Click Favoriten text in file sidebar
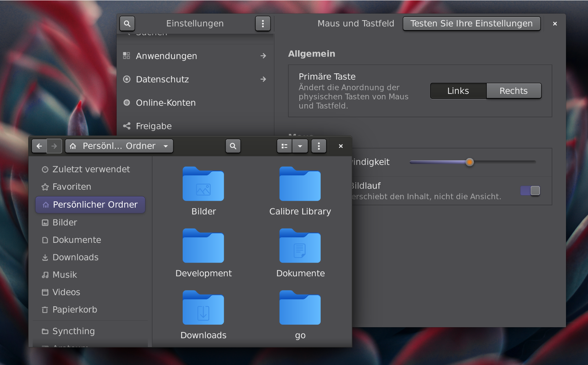The width and height of the screenshot is (588, 365). point(72,187)
